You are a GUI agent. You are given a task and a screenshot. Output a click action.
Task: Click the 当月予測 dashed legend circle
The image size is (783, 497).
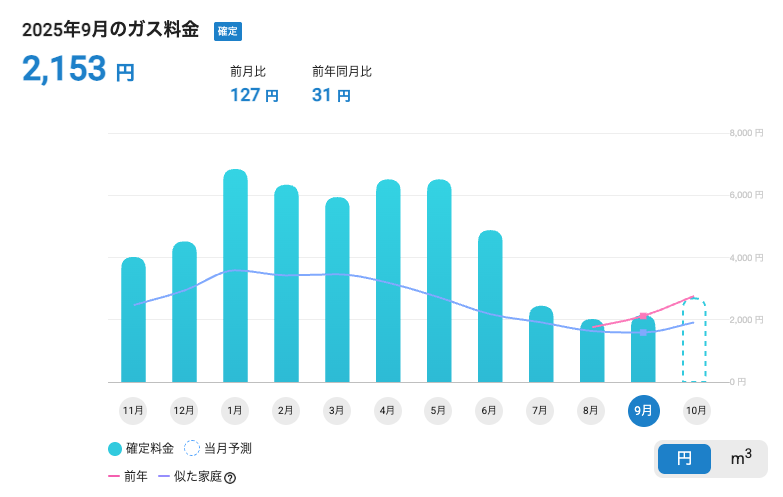tap(192, 449)
